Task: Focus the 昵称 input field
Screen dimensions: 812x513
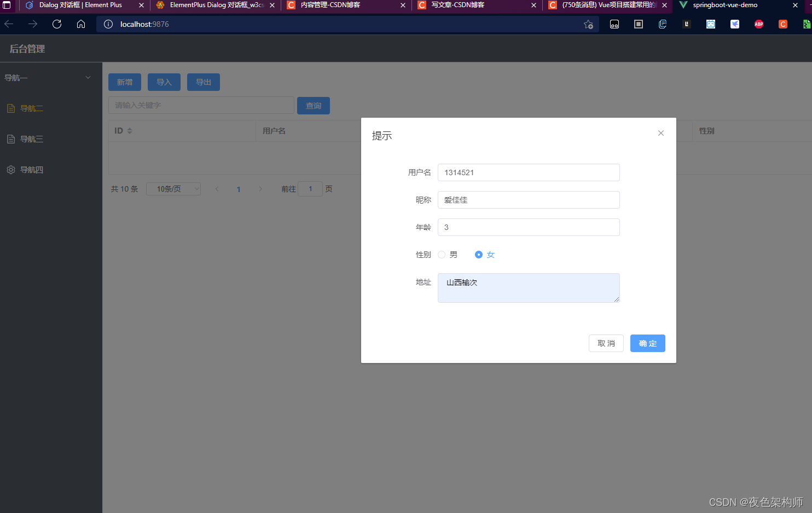Action: click(x=529, y=200)
